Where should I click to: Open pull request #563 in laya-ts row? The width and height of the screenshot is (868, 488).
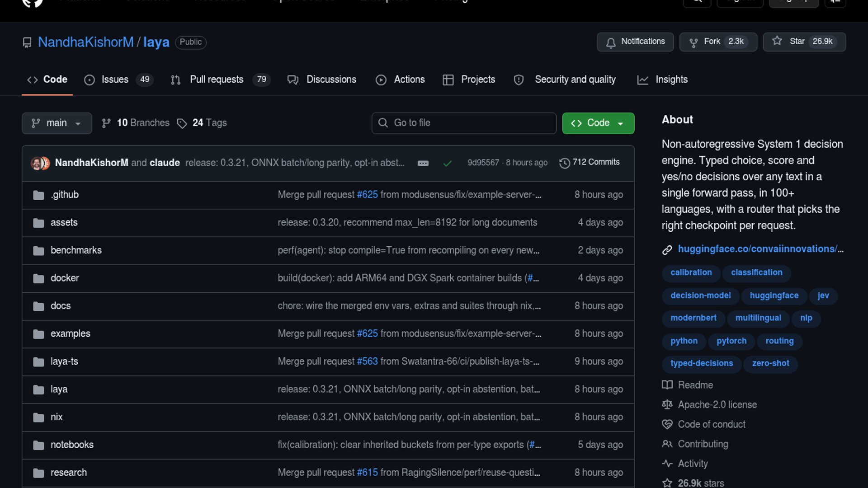367,361
